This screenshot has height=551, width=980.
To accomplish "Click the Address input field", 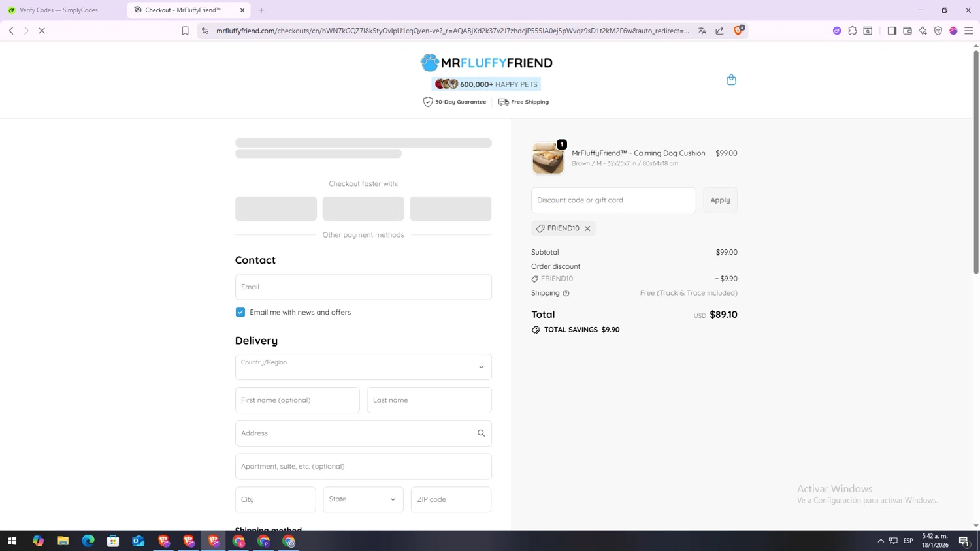I will click(363, 433).
